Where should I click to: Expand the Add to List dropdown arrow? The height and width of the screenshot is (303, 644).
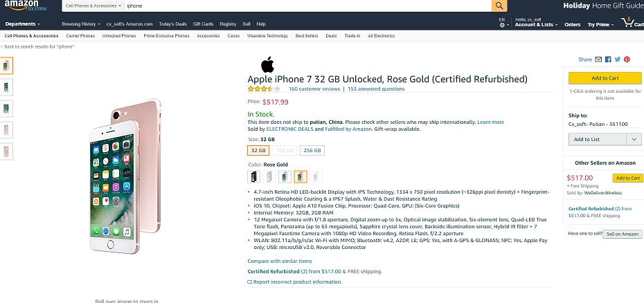click(x=634, y=140)
